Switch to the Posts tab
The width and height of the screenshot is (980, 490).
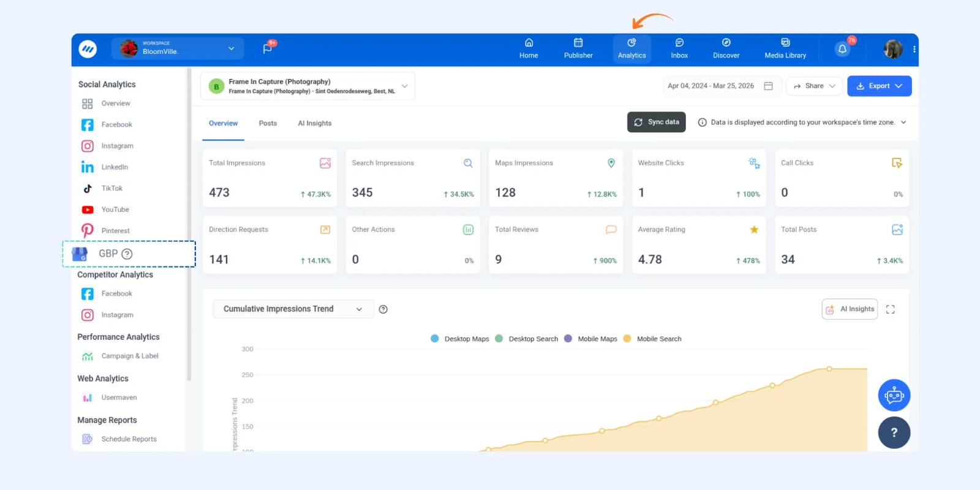click(268, 123)
